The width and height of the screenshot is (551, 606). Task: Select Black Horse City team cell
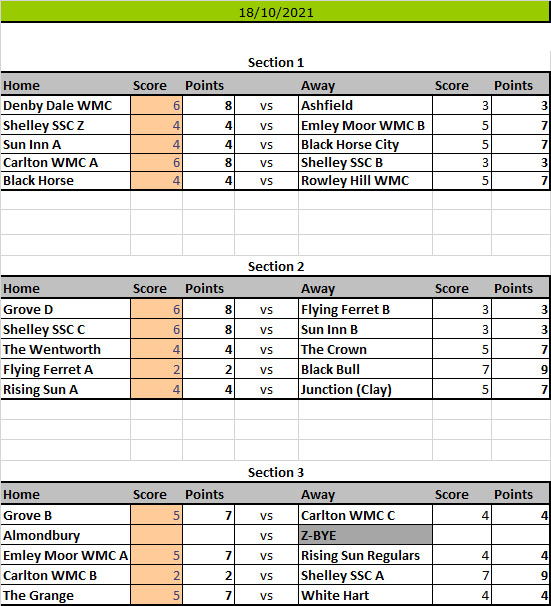365,144
